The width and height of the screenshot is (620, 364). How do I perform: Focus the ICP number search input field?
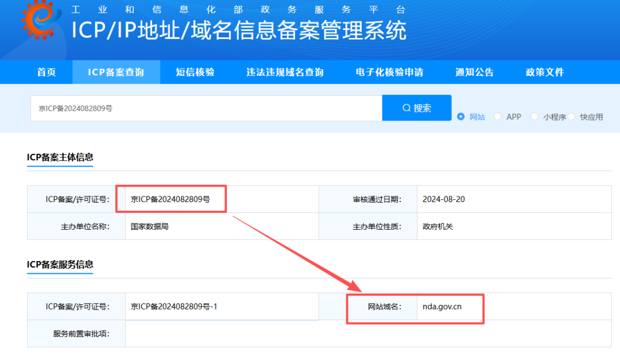point(207,108)
